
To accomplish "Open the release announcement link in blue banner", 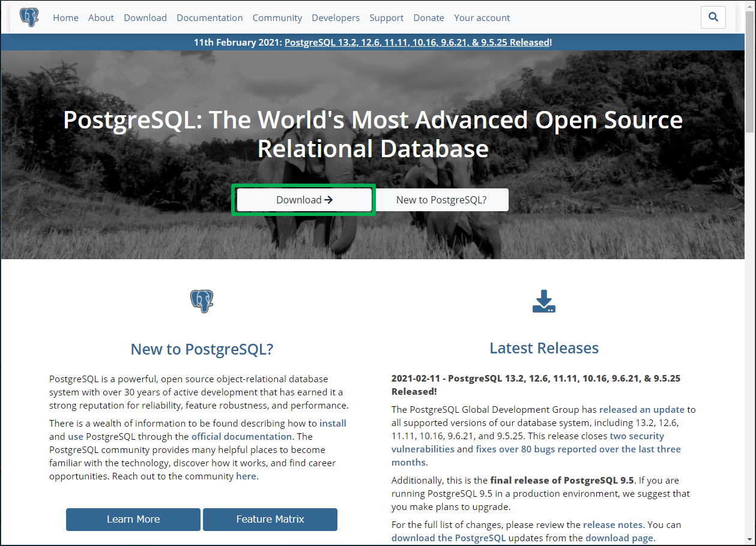I will coord(417,42).
